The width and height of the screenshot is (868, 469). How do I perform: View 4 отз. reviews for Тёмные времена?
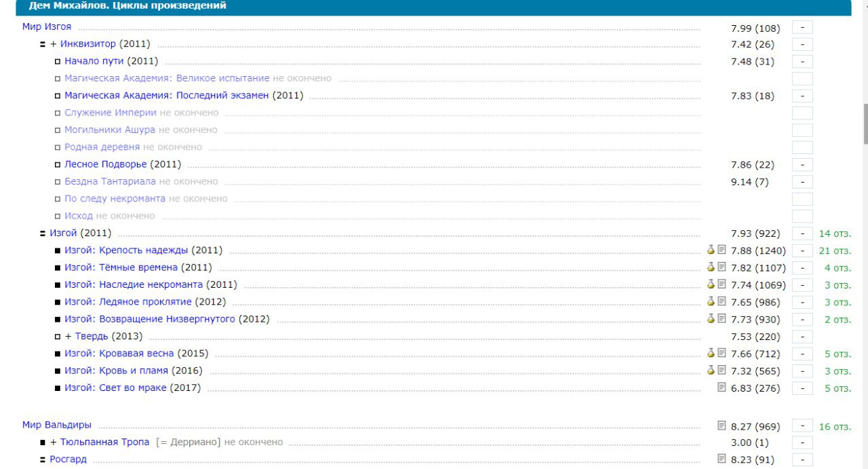[x=837, y=267]
